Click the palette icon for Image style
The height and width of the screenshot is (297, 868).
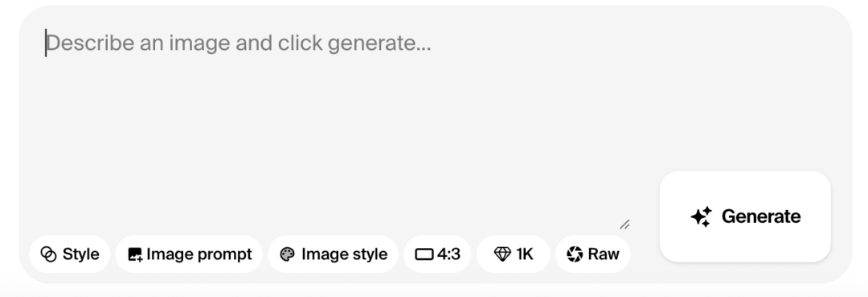[287, 254]
